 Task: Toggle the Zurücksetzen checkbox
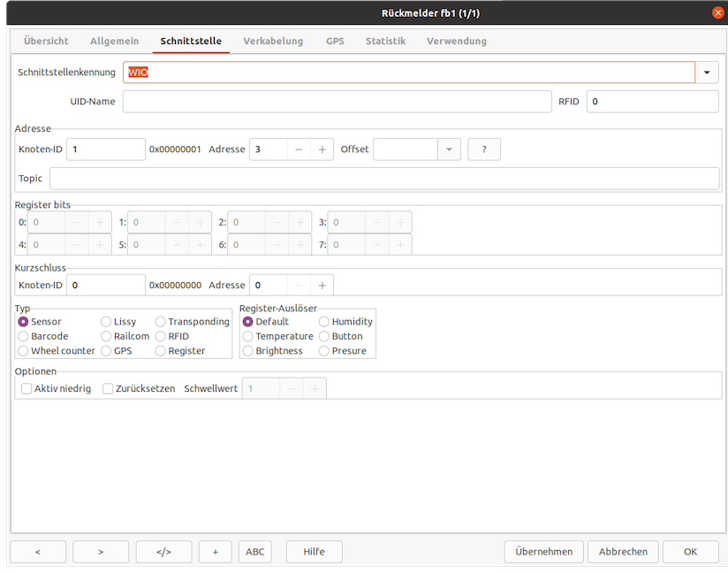109,388
